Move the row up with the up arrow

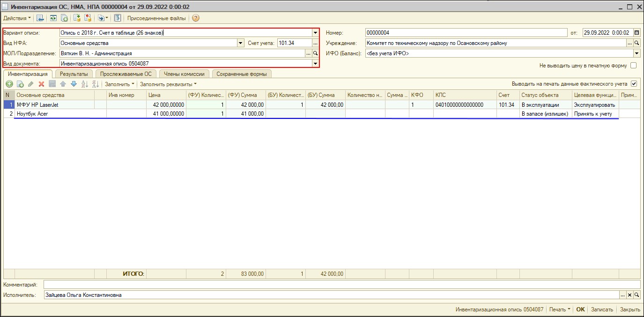[63, 84]
